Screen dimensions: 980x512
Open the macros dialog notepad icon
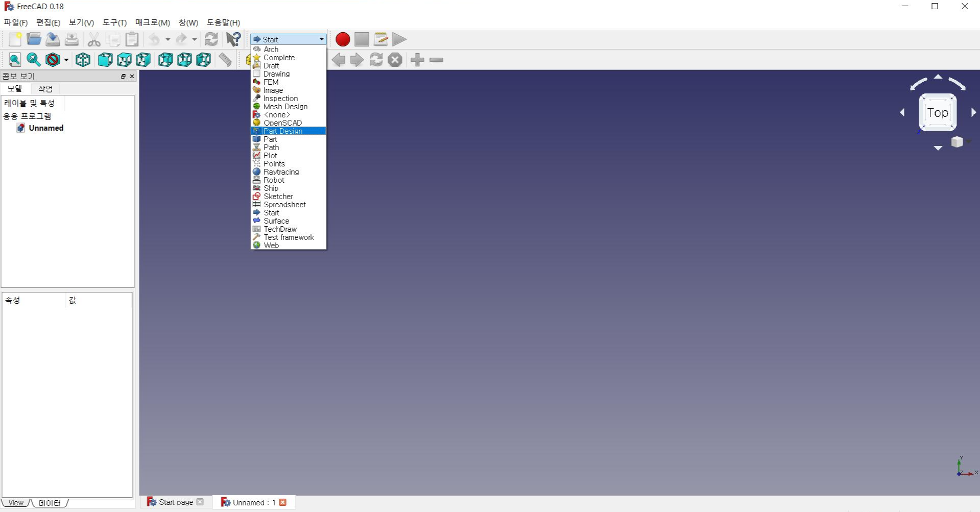click(x=380, y=39)
